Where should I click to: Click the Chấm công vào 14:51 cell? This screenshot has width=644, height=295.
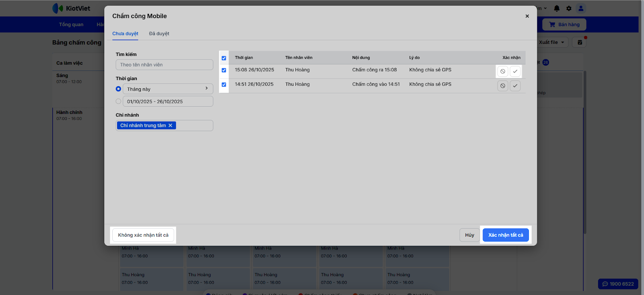pos(376,85)
